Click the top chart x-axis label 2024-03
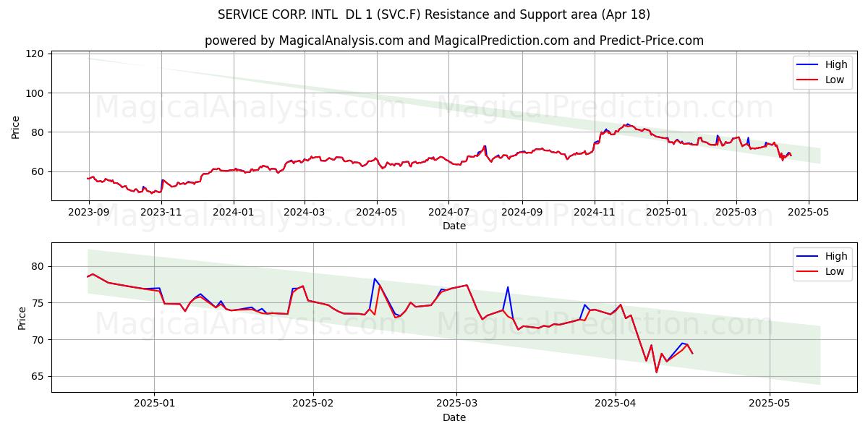The image size is (868, 434). (x=305, y=213)
